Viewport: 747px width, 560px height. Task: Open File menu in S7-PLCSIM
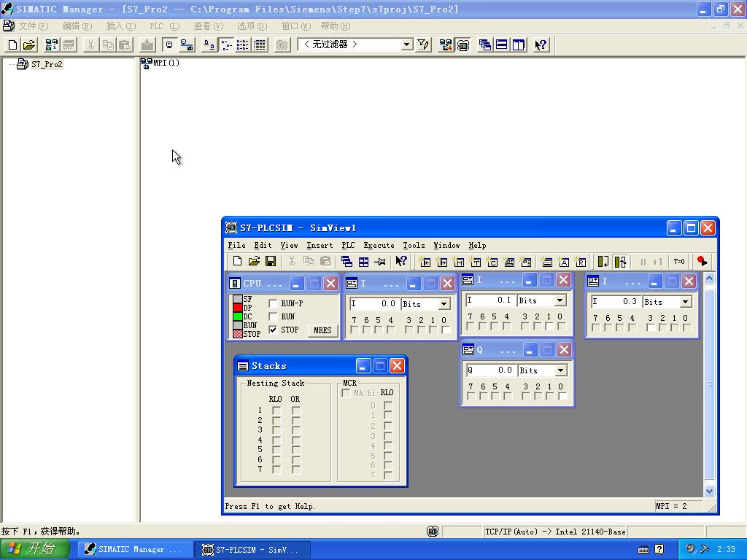[237, 245]
